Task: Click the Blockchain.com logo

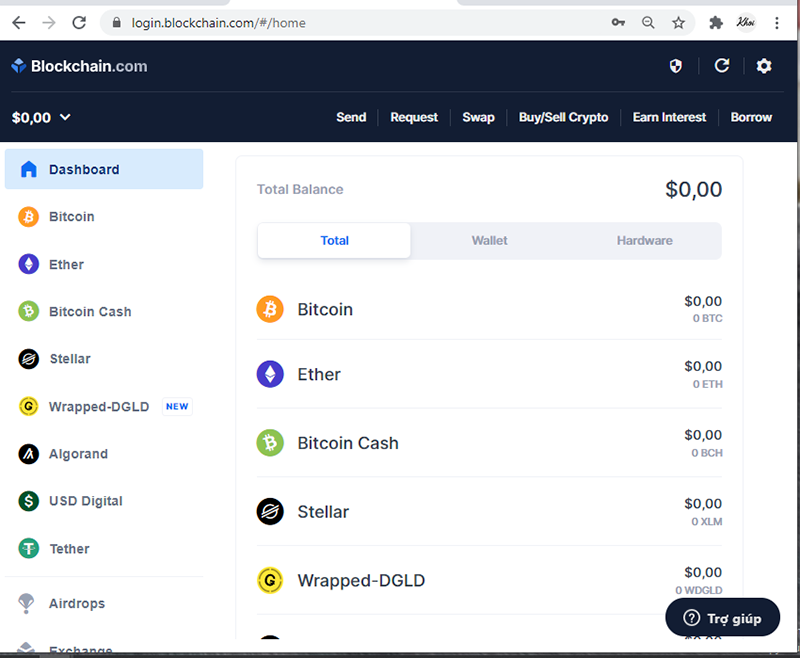Action: click(x=79, y=66)
